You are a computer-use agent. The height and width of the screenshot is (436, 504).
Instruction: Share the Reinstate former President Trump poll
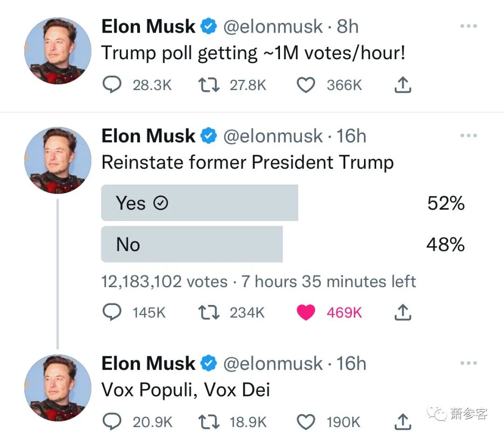(403, 312)
